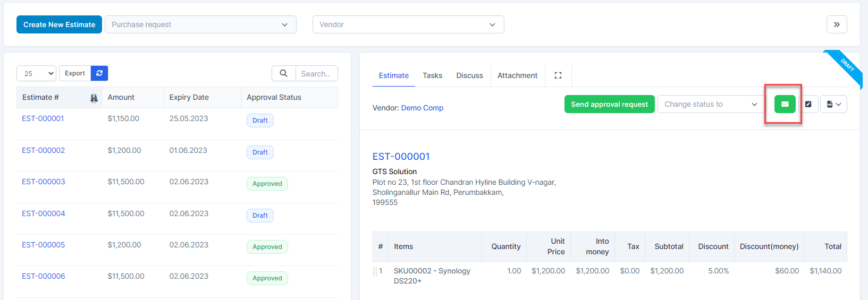The width and height of the screenshot is (868, 300).
Task: Sort by Estimate # column icon
Action: [x=94, y=98]
